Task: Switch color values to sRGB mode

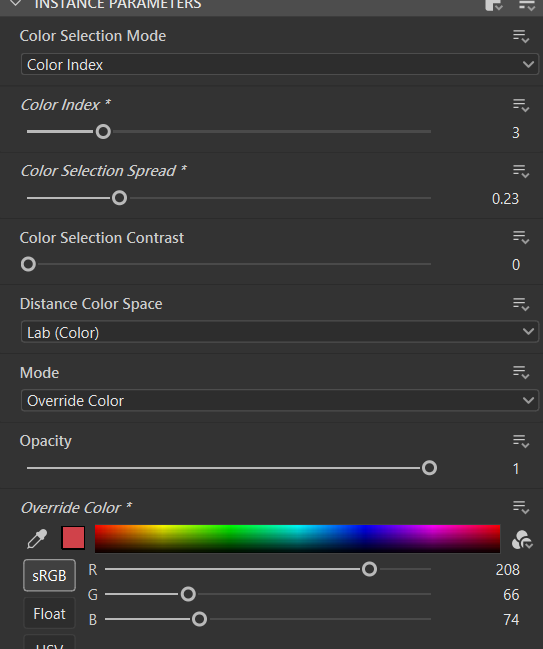Action: [x=49, y=575]
